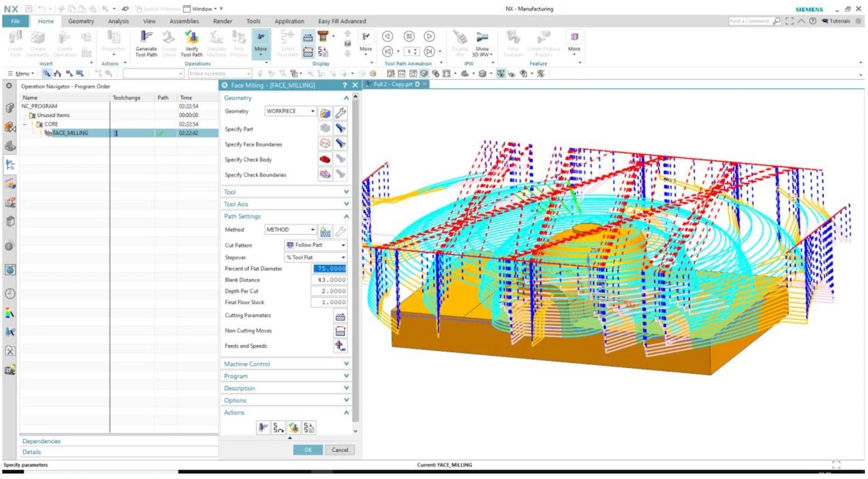
Task: Toggle the highlighted show/hide eye button in view toolbar
Action: pos(501,73)
